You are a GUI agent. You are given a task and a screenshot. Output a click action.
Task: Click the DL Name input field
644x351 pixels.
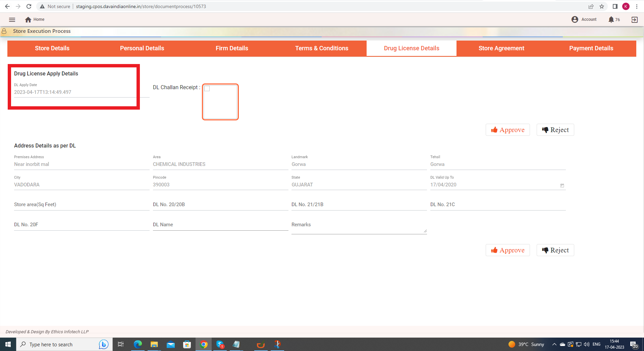220,225
